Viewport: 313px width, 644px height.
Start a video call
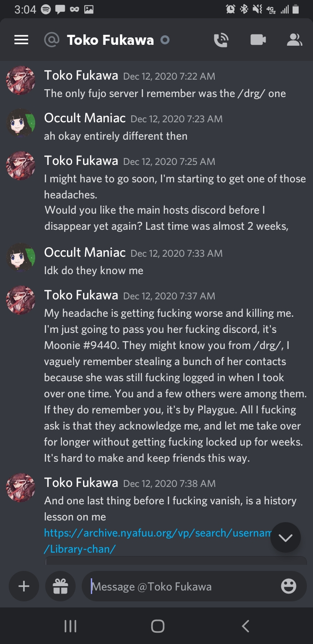(258, 40)
